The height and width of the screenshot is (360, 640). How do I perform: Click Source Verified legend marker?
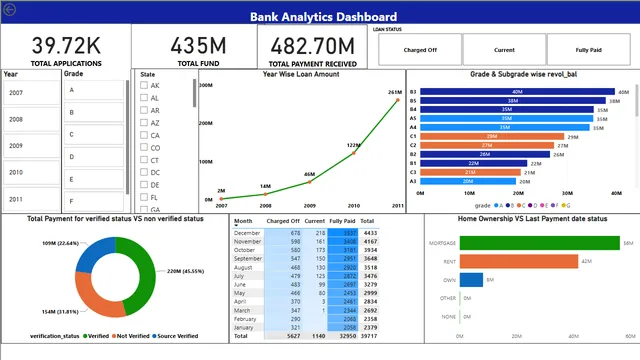pos(154,336)
